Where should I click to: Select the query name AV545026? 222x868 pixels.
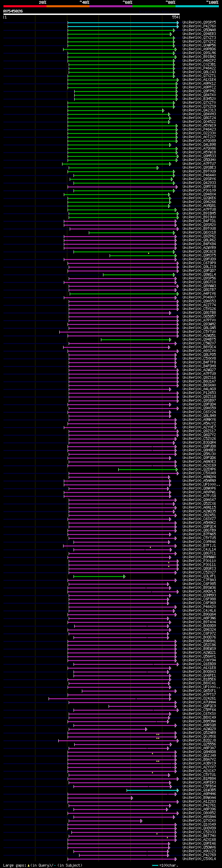[13, 11]
